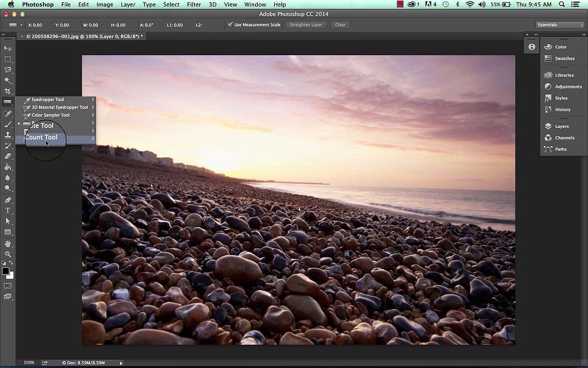Select the Dodge tool
The image size is (588, 368).
click(8, 188)
